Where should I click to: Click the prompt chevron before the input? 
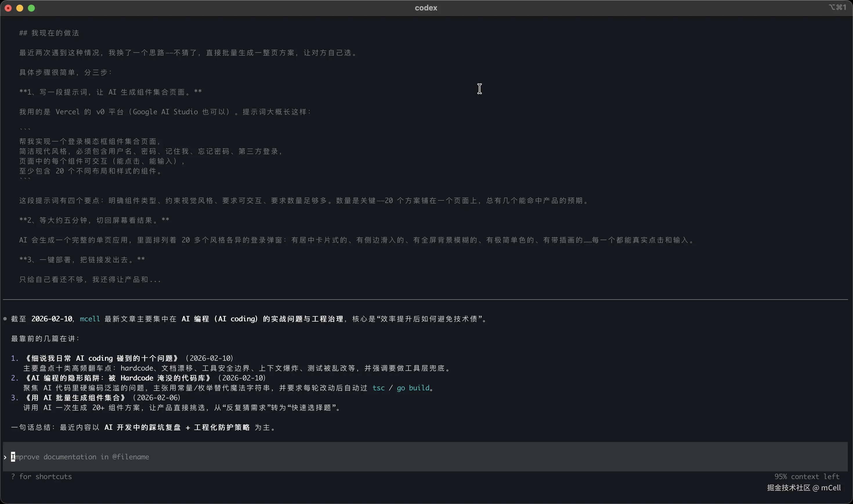(x=5, y=457)
